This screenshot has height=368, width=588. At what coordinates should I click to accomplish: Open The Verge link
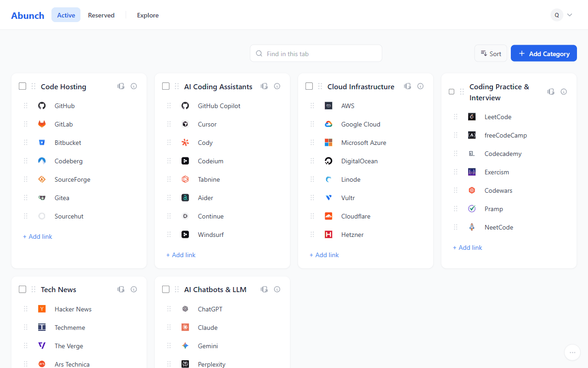(x=69, y=346)
